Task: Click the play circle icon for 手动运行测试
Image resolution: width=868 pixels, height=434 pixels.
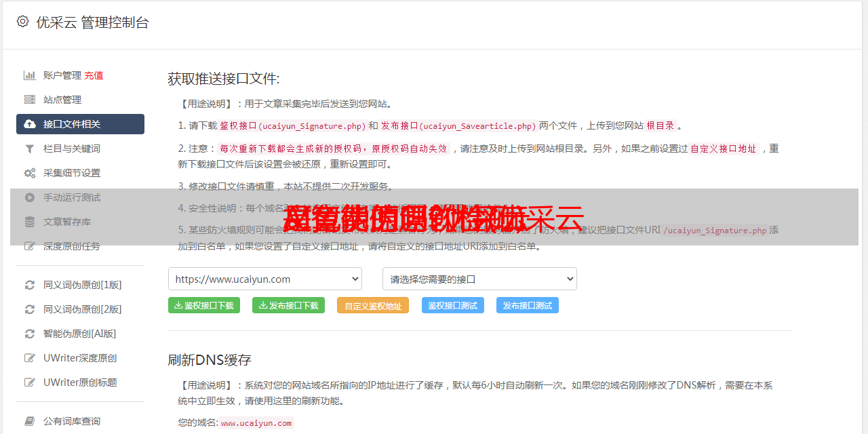Action: (x=30, y=197)
